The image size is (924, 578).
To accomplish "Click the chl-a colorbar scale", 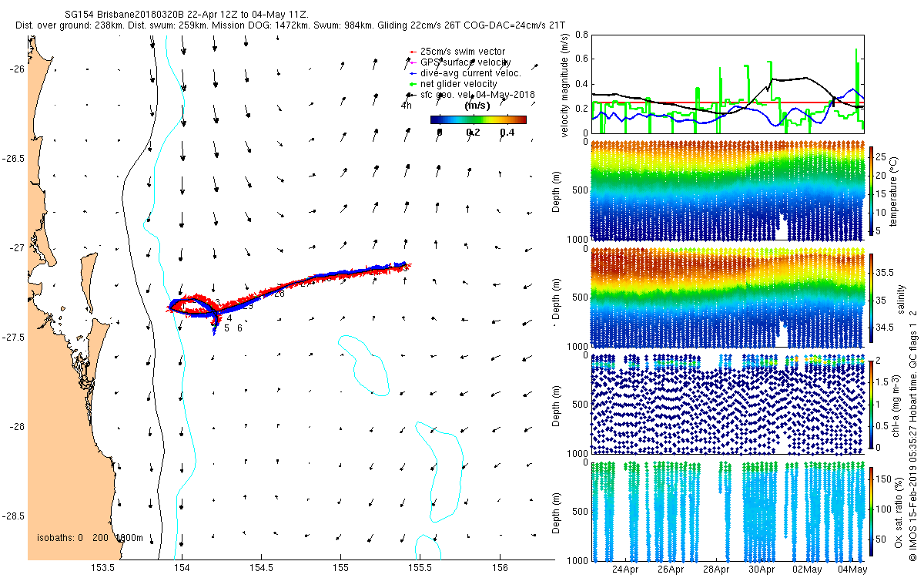I will coord(872,403).
